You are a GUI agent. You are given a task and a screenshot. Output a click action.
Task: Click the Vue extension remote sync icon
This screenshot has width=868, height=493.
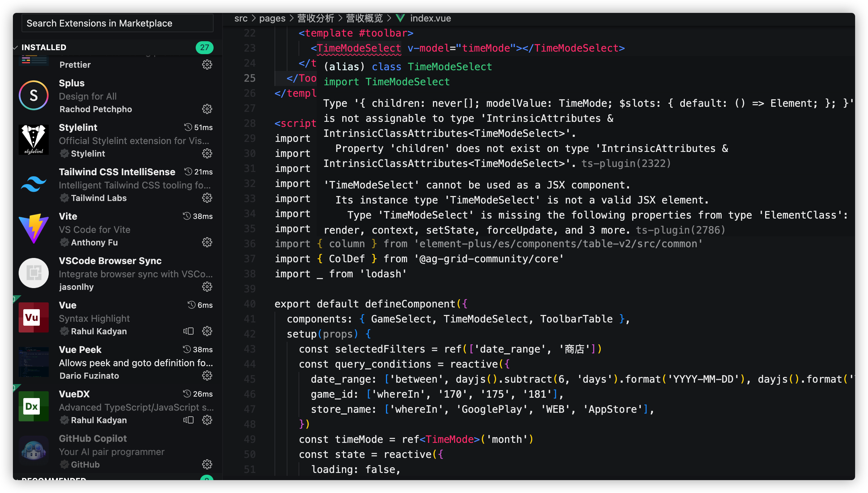click(189, 331)
